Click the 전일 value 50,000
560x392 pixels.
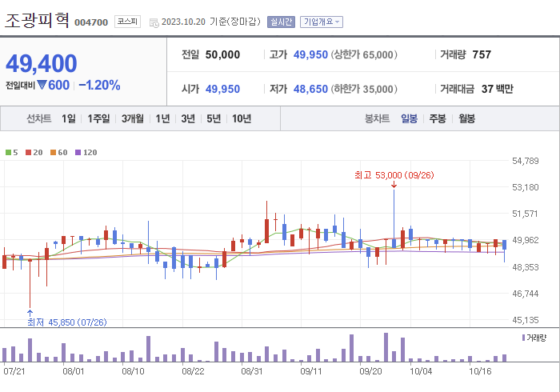tap(222, 54)
